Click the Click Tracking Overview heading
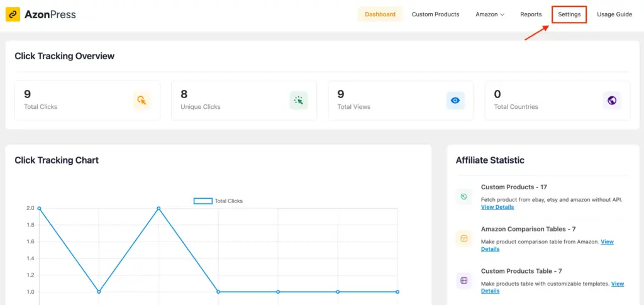Viewport: 644px width, 305px height. pos(65,56)
